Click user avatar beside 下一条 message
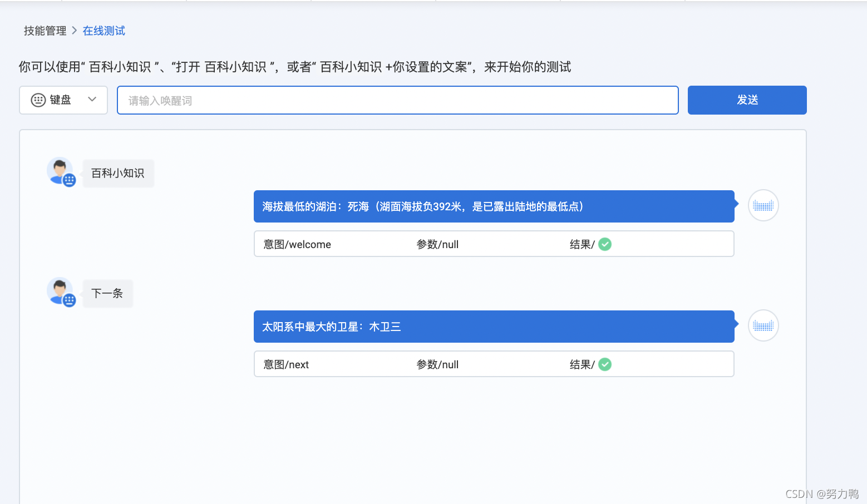Screen dimensions: 867x504 point(61,291)
